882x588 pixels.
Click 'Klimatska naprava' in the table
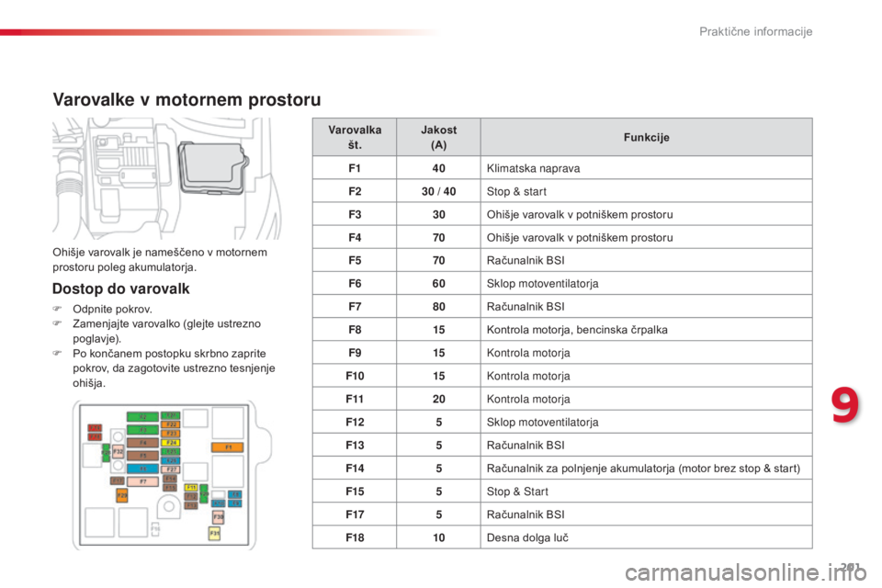[x=533, y=168]
